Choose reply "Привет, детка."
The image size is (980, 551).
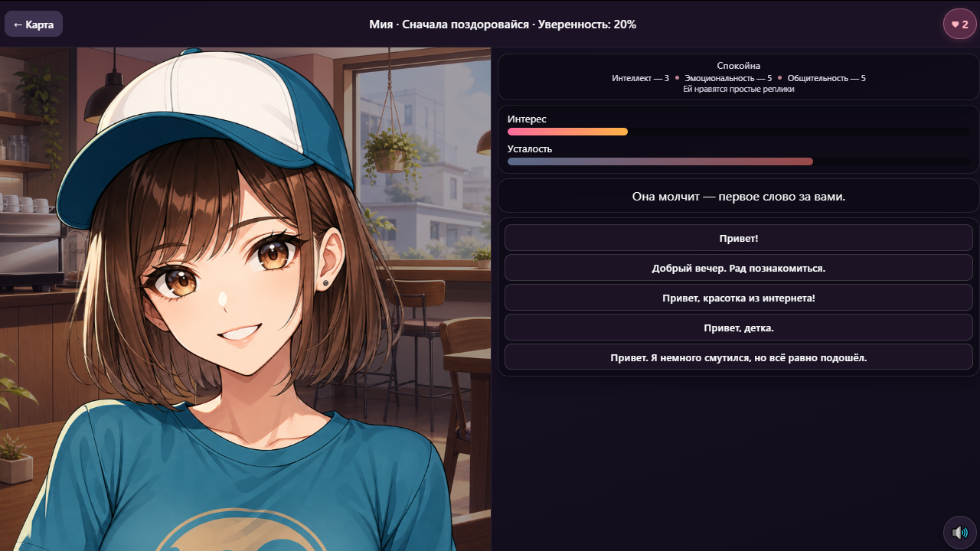(x=739, y=328)
